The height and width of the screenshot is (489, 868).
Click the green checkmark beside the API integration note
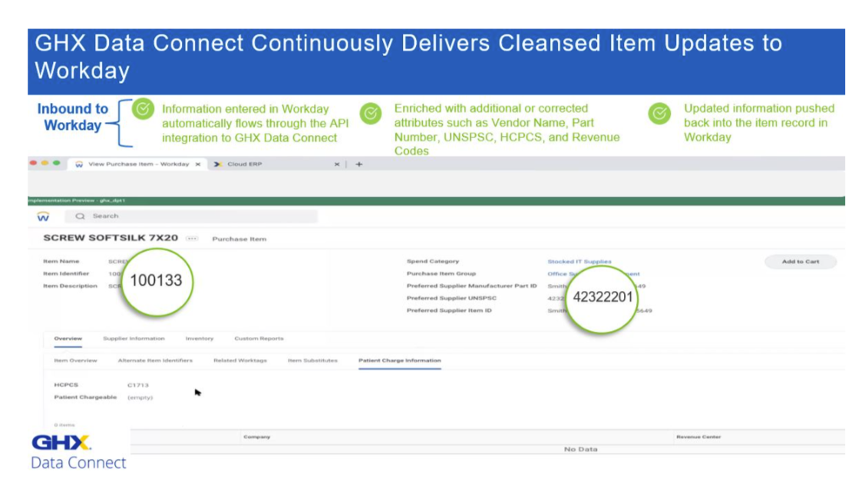tap(143, 111)
